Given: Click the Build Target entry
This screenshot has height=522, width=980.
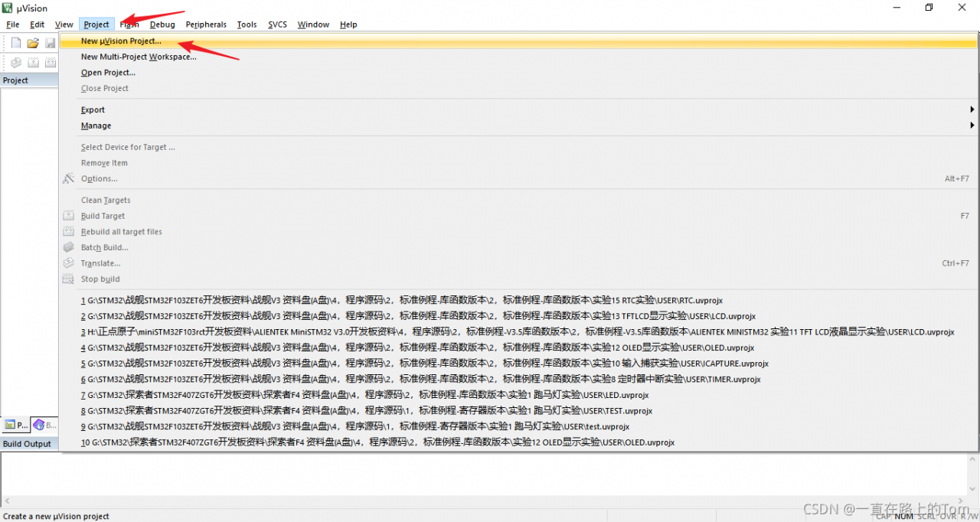Looking at the screenshot, I should point(518,216).
